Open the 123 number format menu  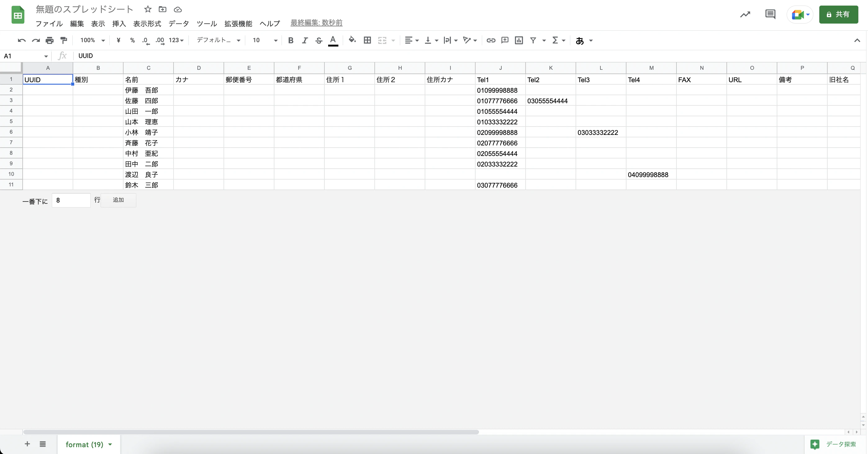pyautogui.click(x=176, y=40)
